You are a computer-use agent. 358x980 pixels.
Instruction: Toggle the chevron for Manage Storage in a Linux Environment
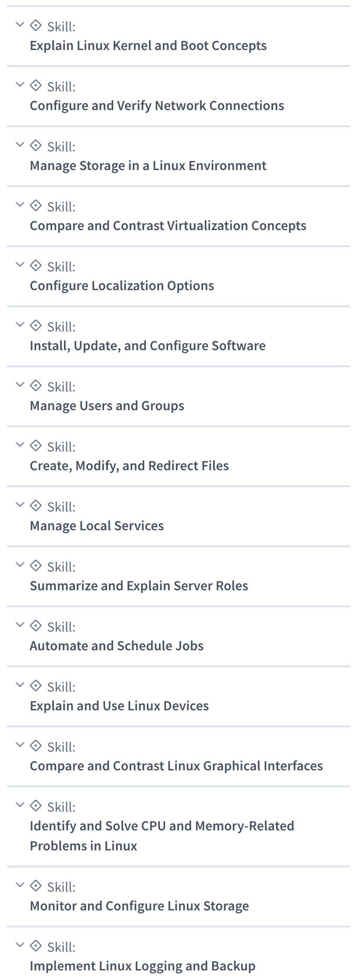tap(20, 144)
